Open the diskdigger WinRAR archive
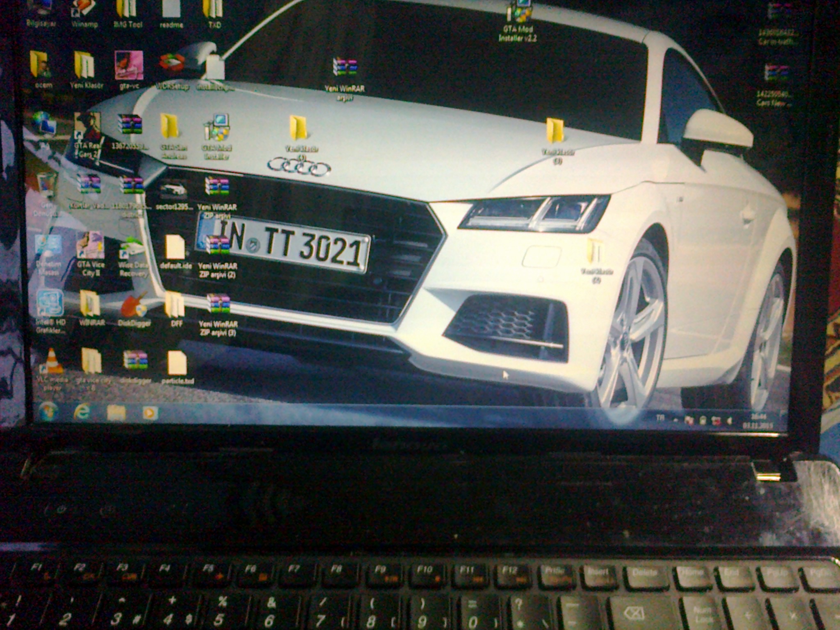The image size is (840, 630). [x=135, y=367]
